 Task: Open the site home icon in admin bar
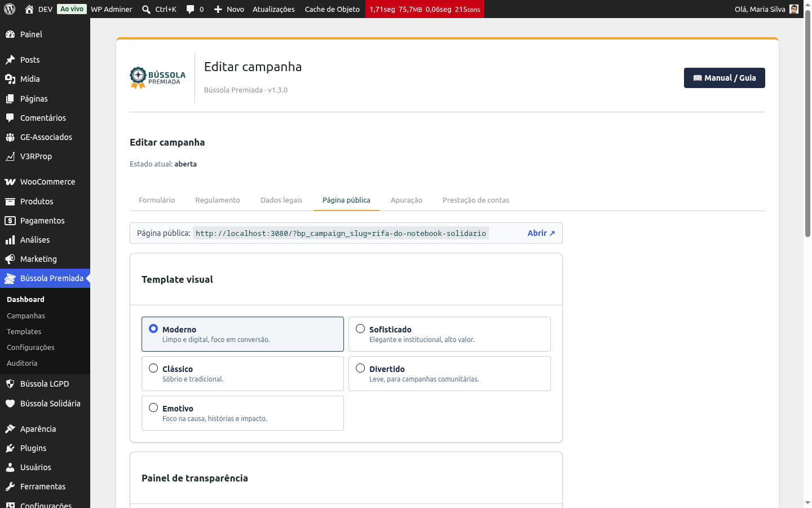pyautogui.click(x=29, y=9)
